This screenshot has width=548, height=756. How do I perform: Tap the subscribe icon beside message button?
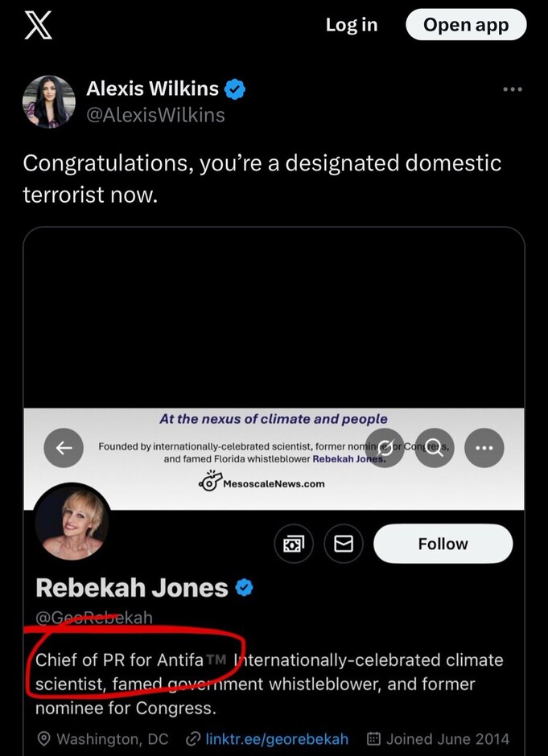[x=294, y=544]
